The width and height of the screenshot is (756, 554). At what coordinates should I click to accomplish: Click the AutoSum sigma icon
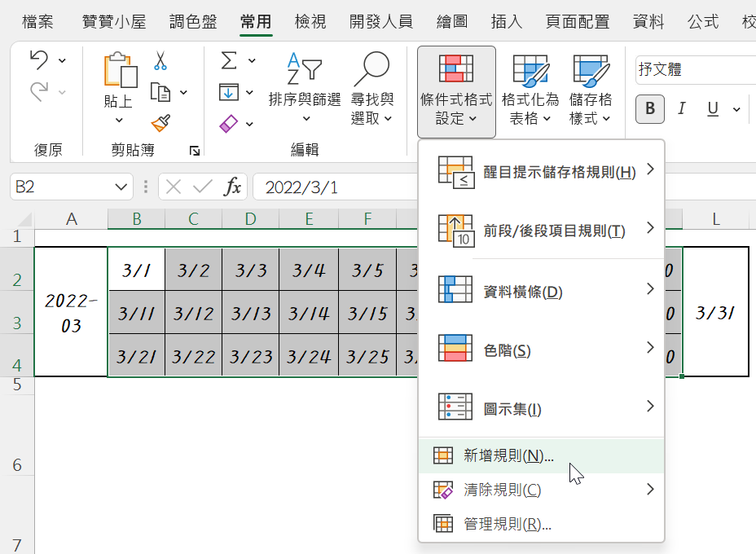tap(229, 61)
